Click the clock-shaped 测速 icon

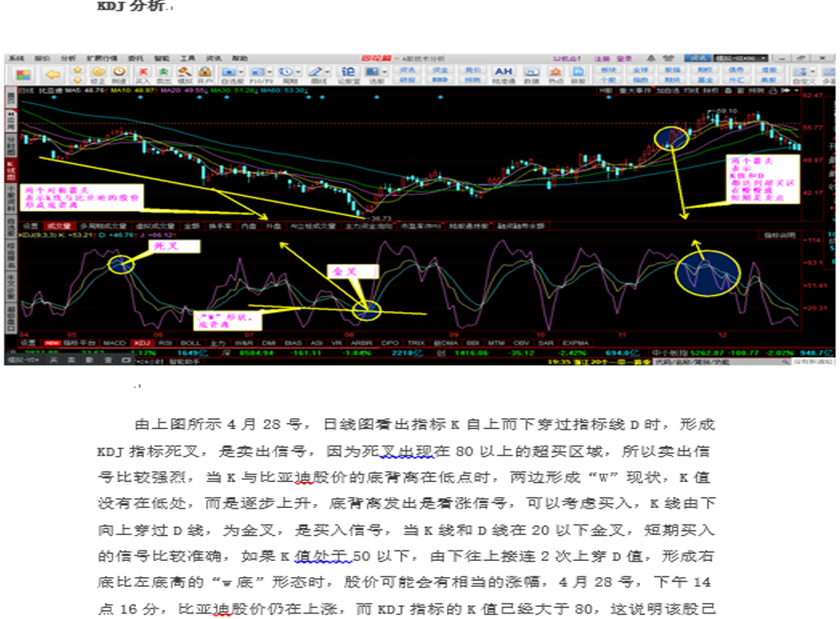pos(119,74)
